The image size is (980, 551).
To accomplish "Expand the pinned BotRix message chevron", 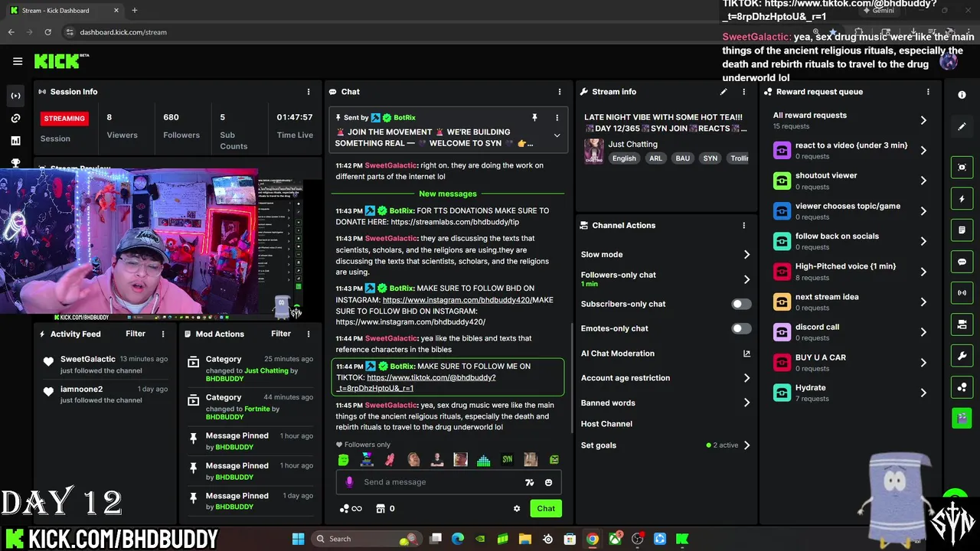I will (557, 135).
